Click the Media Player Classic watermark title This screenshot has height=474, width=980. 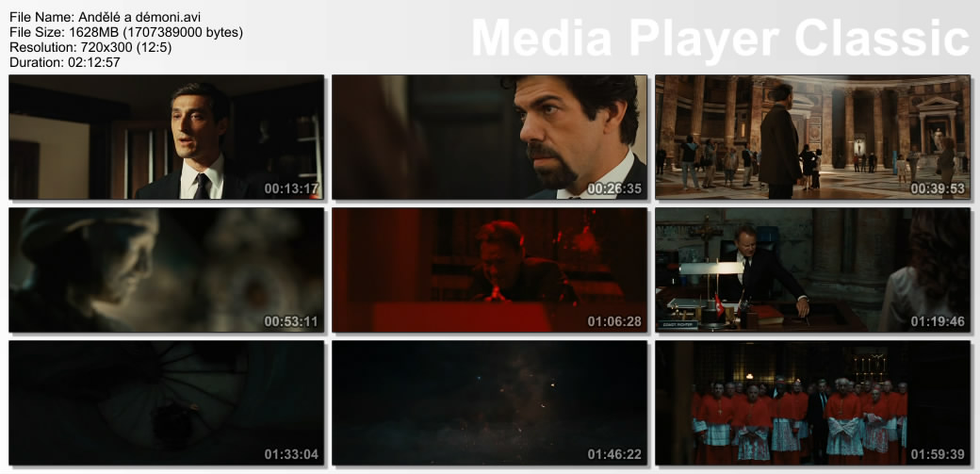[720, 39]
